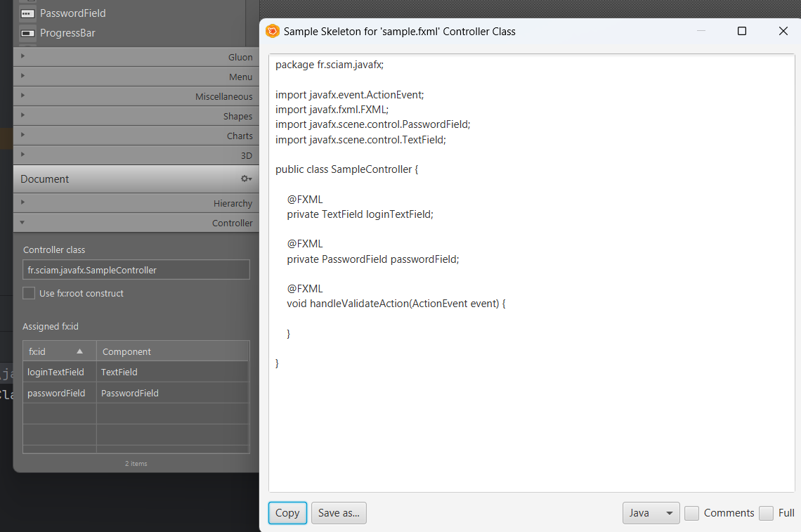This screenshot has width=801, height=532.
Task: Click the sort arrow in fx:id header
Action: point(79,351)
